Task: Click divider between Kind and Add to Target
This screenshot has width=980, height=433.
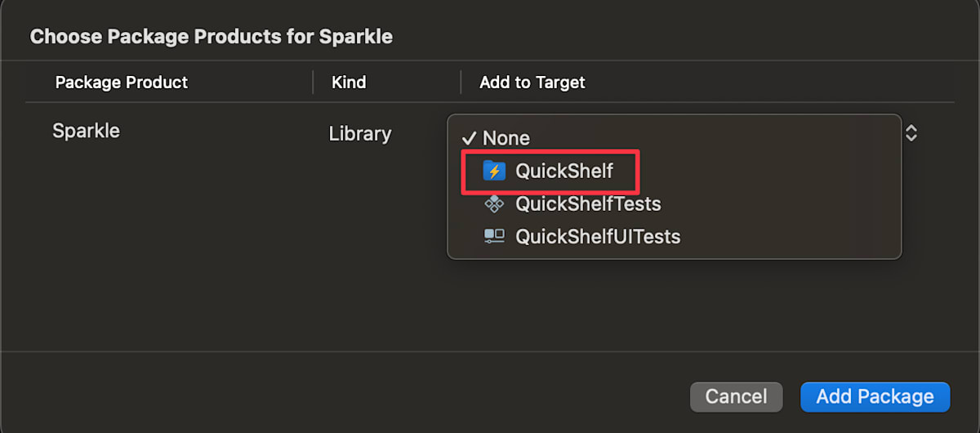Action: click(461, 83)
